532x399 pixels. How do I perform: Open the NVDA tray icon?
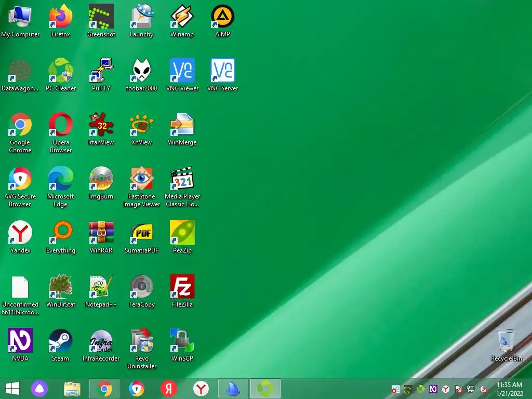[433, 389]
